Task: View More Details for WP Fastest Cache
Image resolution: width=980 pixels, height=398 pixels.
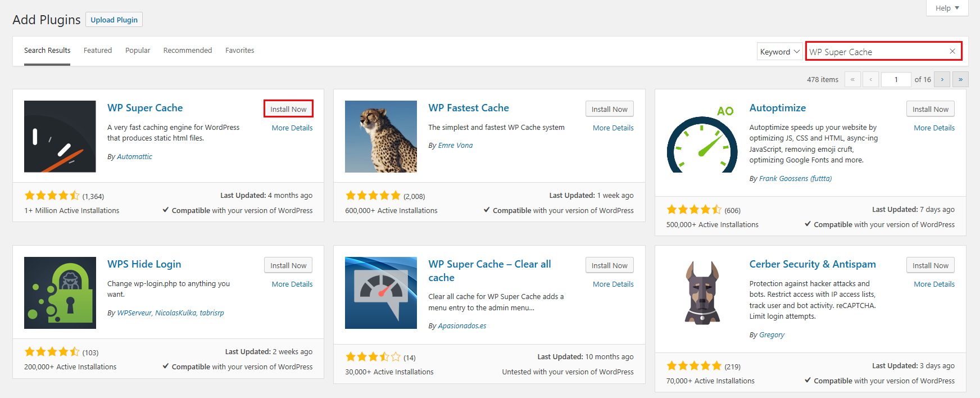Action: 613,128
